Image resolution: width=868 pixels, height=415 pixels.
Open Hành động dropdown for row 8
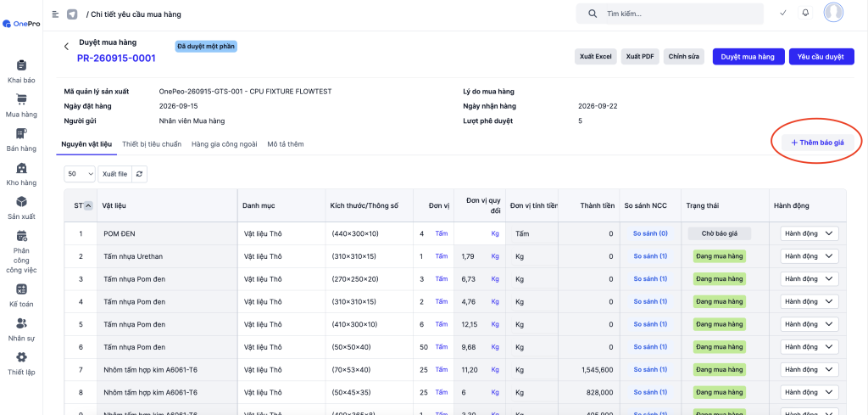pos(810,392)
